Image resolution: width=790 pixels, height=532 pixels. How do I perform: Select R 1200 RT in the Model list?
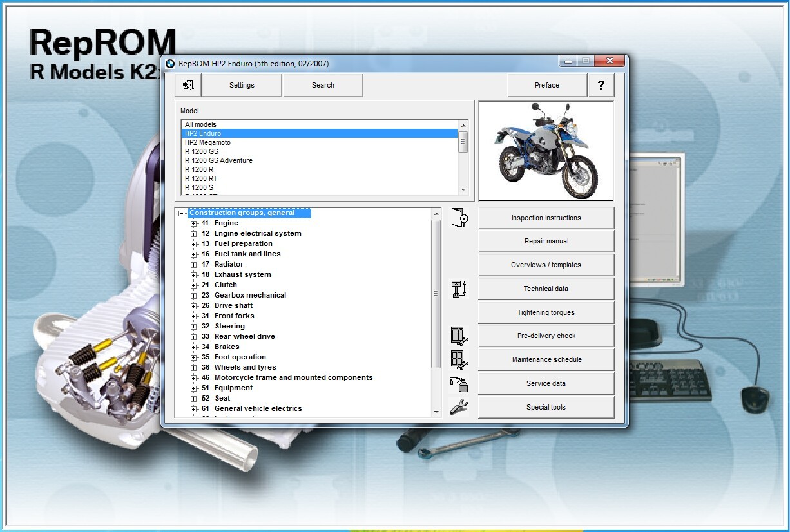click(x=320, y=178)
